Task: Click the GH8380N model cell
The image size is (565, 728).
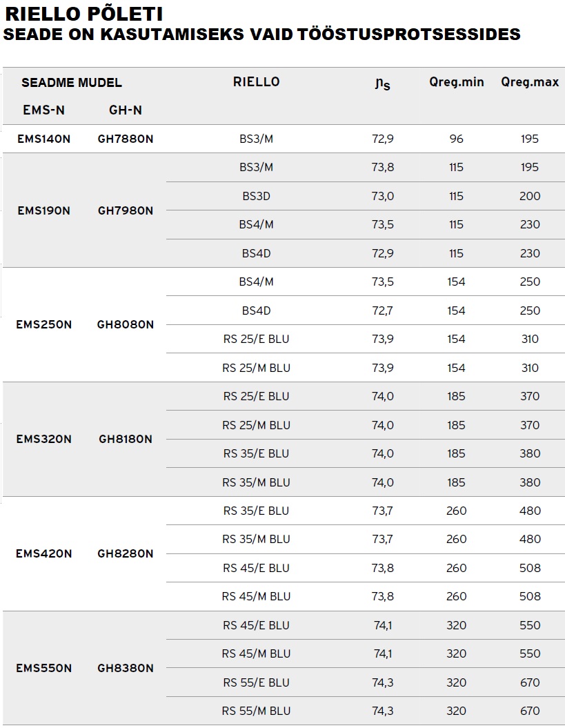Action: pyautogui.click(x=126, y=668)
